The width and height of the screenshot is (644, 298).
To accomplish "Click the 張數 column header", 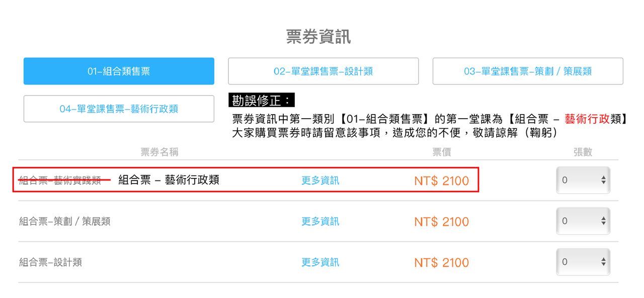I will [x=583, y=152].
